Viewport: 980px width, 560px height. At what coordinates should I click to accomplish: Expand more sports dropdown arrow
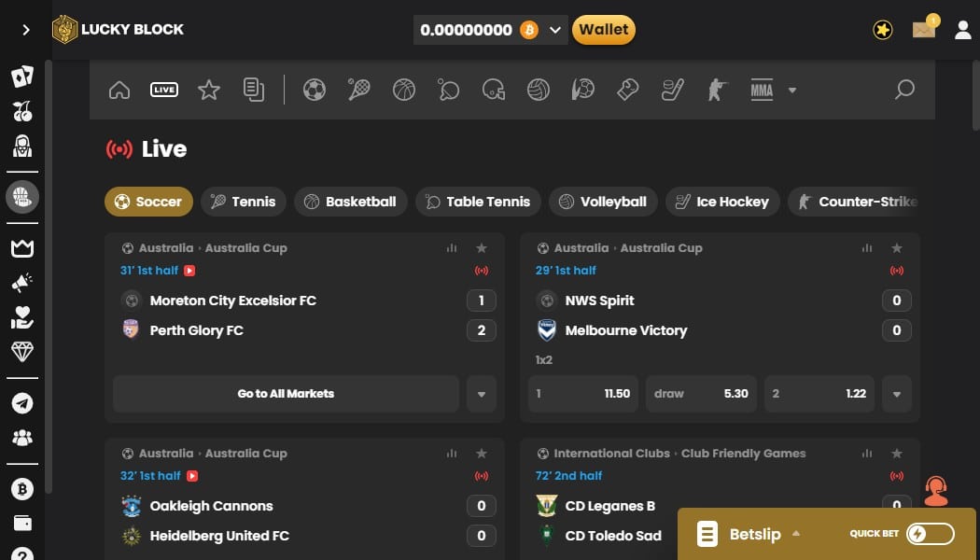(x=792, y=91)
